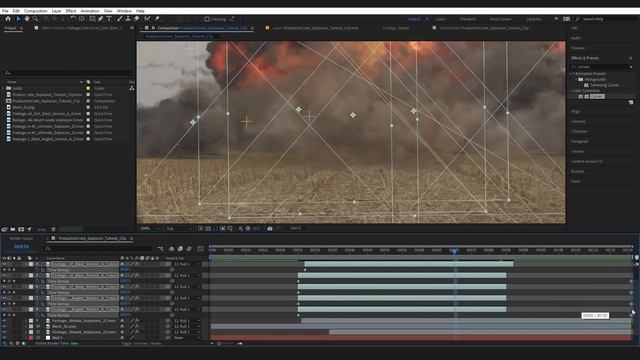Switch to the Learn workspace
The width and height of the screenshot is (640, 360).
click(440, 19)
